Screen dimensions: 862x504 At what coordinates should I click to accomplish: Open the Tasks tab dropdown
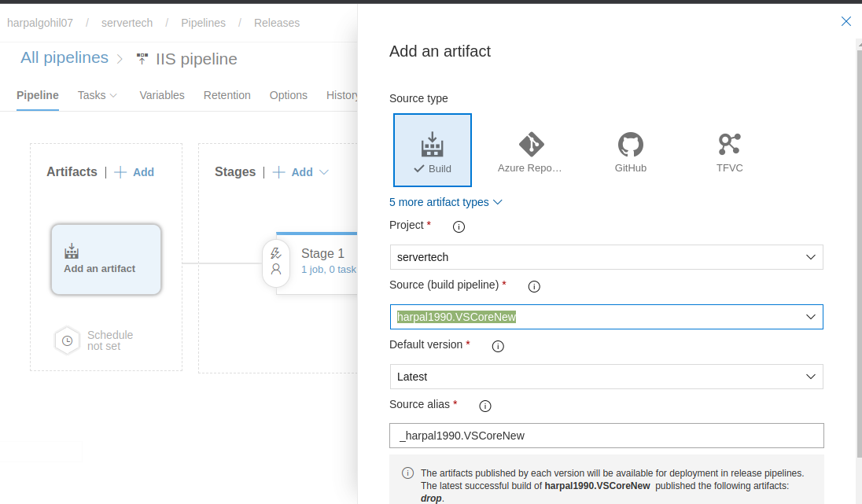(98, 96)
